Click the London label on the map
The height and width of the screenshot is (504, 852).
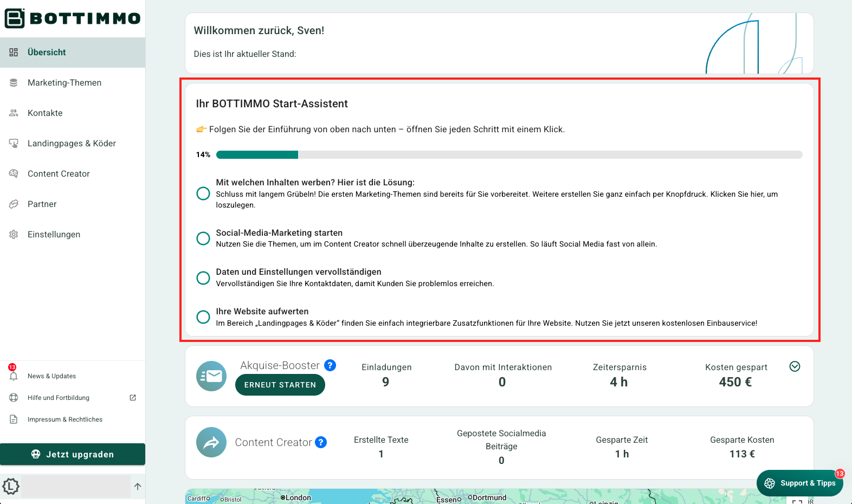pyautogui.click(x=298, y=497)
